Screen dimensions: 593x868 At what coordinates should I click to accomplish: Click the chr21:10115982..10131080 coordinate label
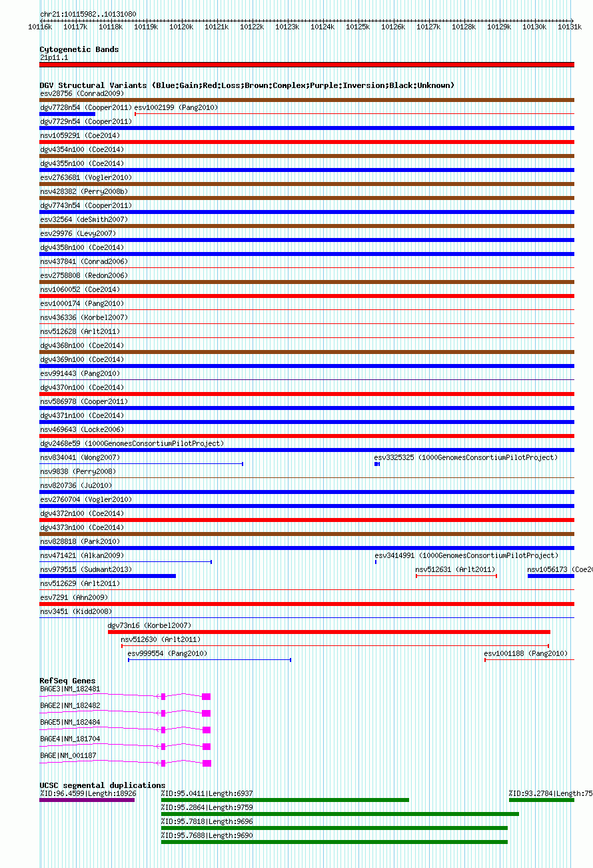(89, 14)
